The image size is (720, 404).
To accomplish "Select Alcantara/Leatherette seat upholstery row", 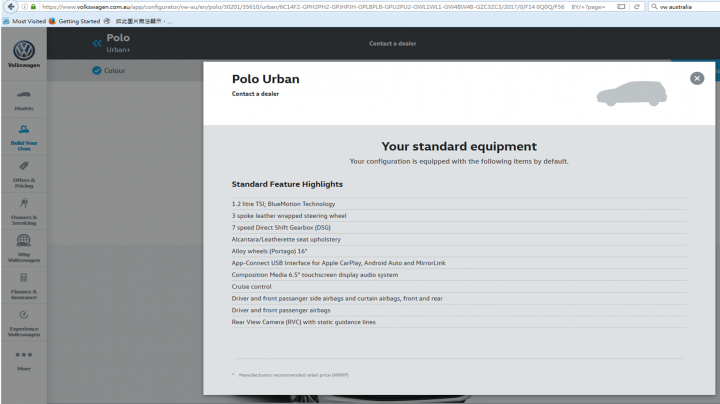I will click(x=459, y=239).
